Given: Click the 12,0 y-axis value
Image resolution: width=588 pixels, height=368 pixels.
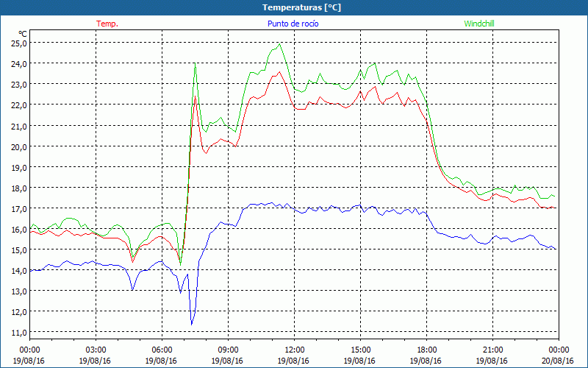Looking at the screenshot, I should click(19, 312).
